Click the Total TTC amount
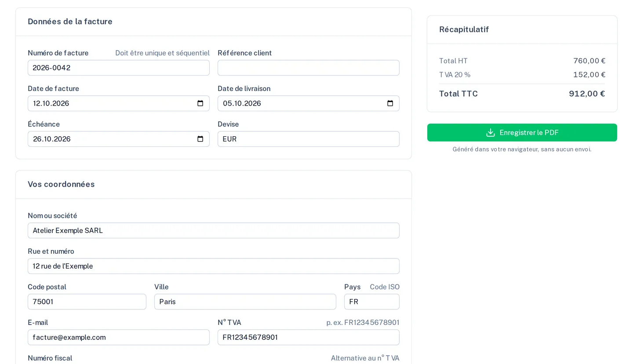Screen dimensions: 633x364 coord(587,94)
